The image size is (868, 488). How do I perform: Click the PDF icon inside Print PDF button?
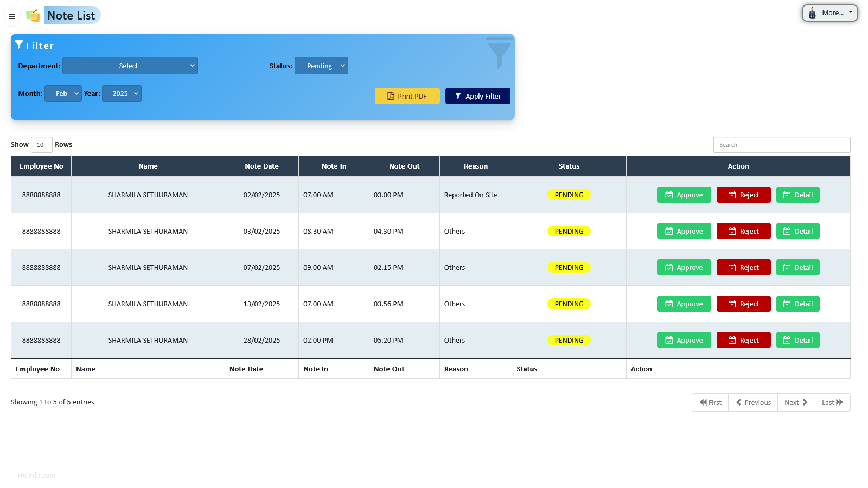click(390, 96)
